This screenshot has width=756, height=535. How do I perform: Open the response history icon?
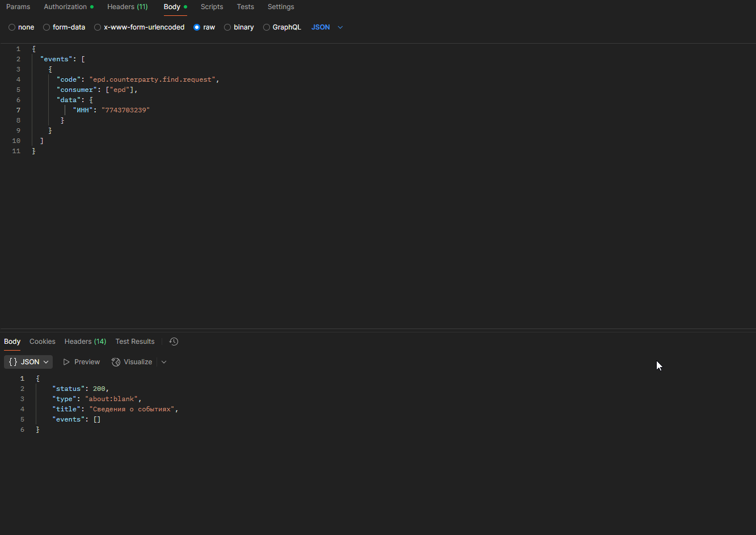coord(174,342)
